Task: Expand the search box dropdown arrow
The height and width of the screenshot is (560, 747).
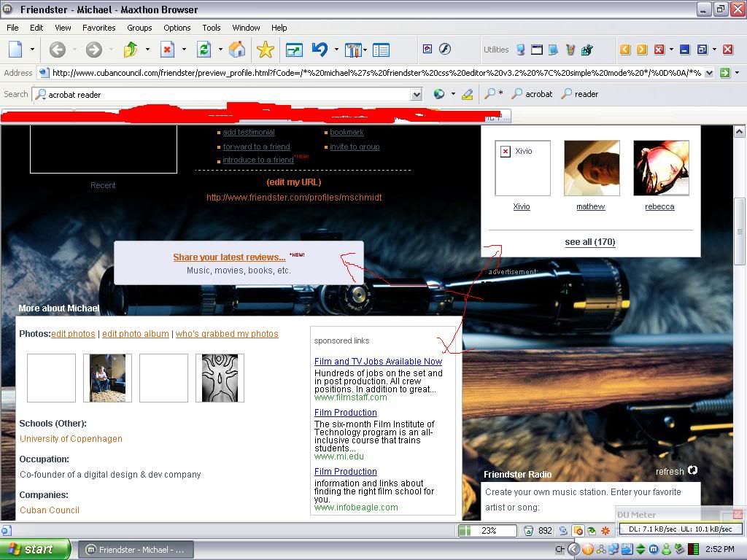Action: click(x=417, y=94)
